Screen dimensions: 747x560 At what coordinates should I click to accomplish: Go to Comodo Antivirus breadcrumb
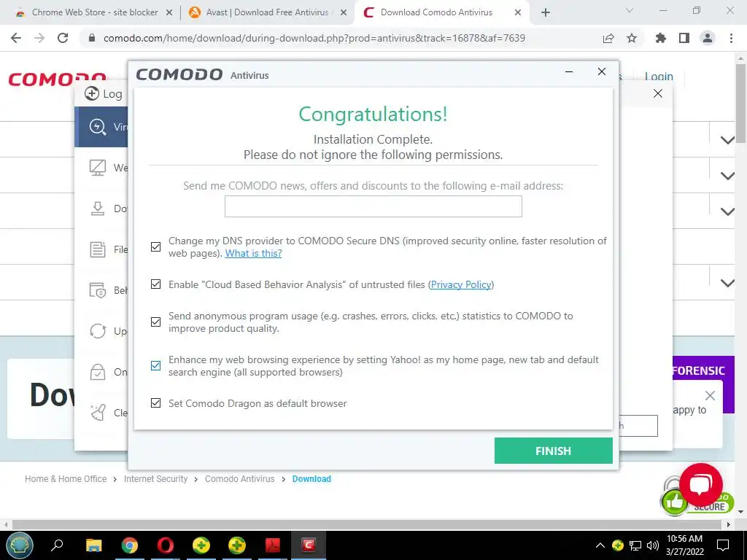tap(239, 479)
